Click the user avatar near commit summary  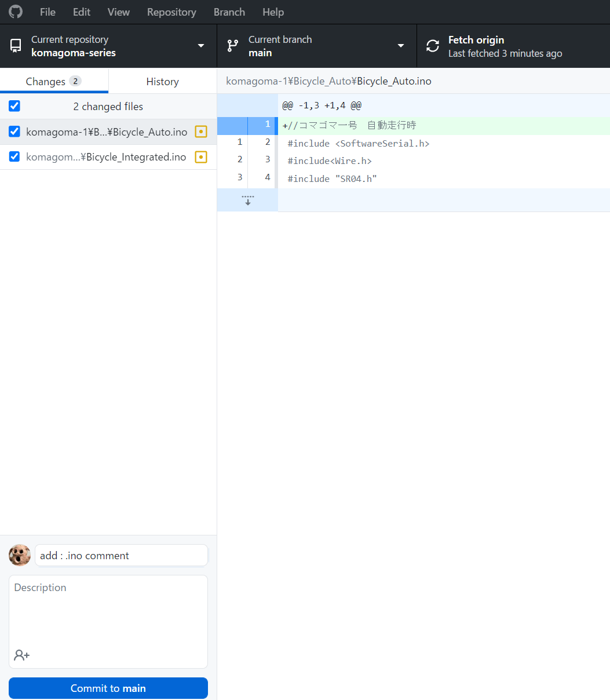[x=20, y=555]
